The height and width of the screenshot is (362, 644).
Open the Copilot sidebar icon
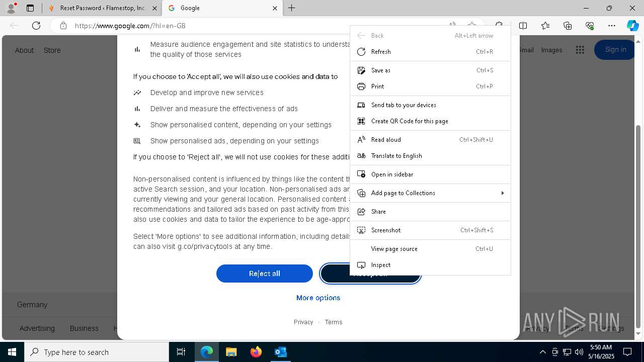[632, 26]
